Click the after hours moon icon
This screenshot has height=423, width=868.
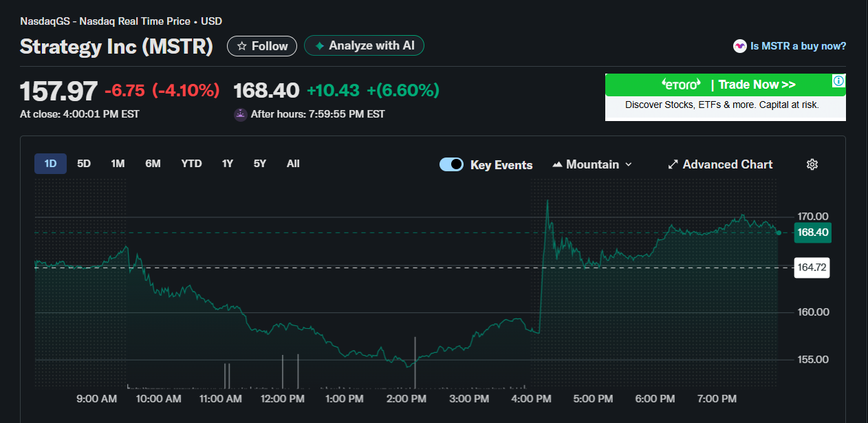click(x=240, y=114)
